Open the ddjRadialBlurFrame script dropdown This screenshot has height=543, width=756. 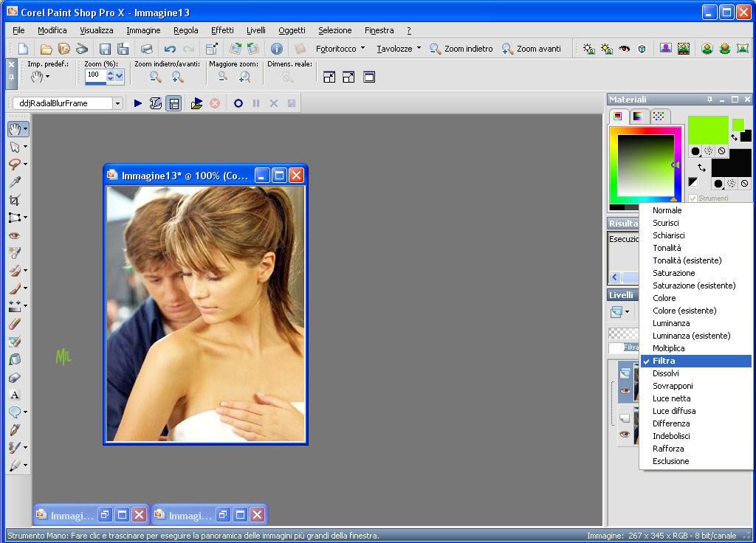pyautogui.click(x=117, y=103)
